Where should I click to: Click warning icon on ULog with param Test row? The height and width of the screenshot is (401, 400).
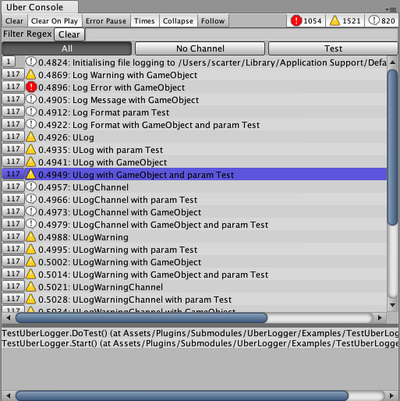point(31,149)
